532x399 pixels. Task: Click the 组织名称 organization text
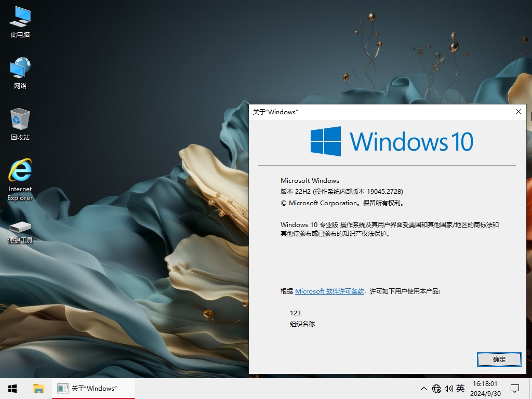coord(302,324)
